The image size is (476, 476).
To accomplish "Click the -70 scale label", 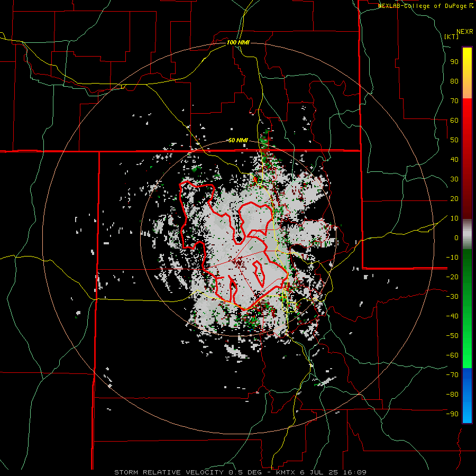I will point(452,375).
